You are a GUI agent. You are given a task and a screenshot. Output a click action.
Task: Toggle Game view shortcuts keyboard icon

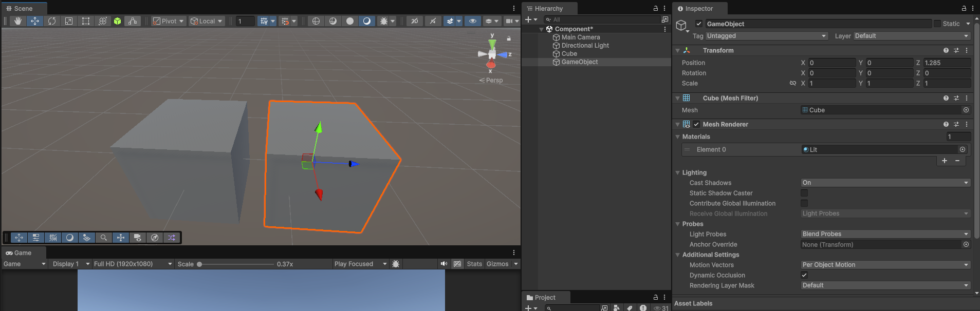click(x=457, y=264)
